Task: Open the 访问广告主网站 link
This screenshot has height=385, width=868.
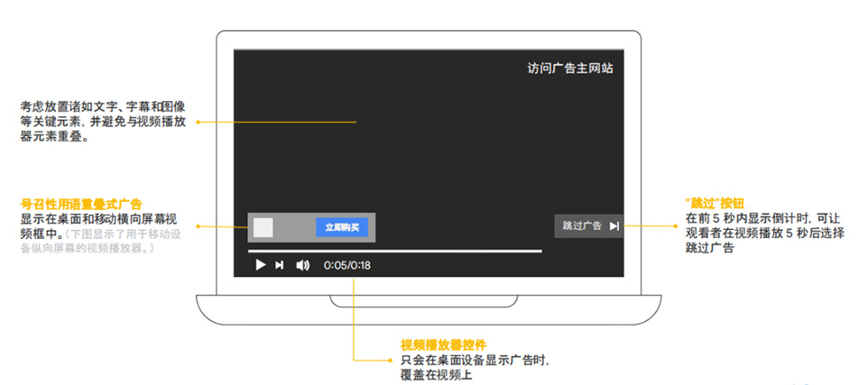Action: click(x=570, y=69)
